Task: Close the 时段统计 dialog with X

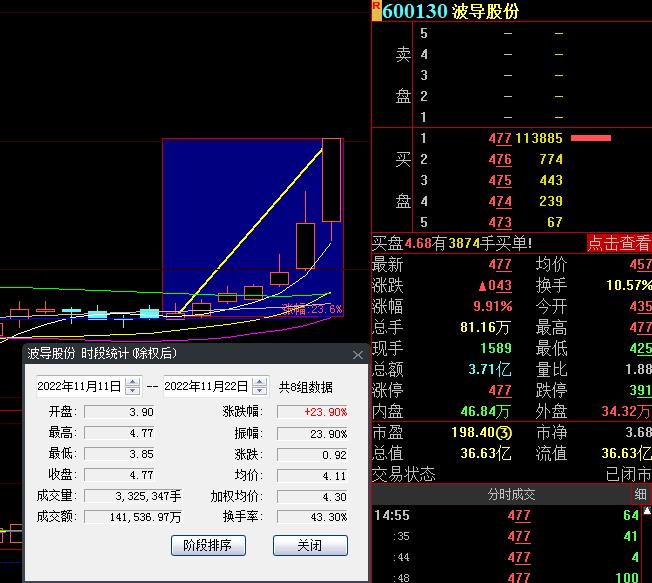Action: [358, 354]
